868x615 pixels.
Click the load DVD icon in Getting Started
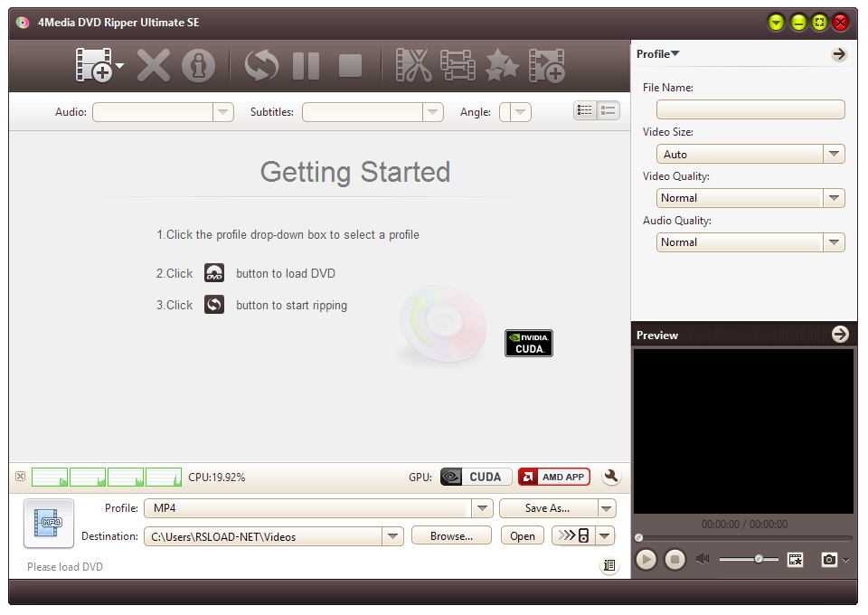214,273
